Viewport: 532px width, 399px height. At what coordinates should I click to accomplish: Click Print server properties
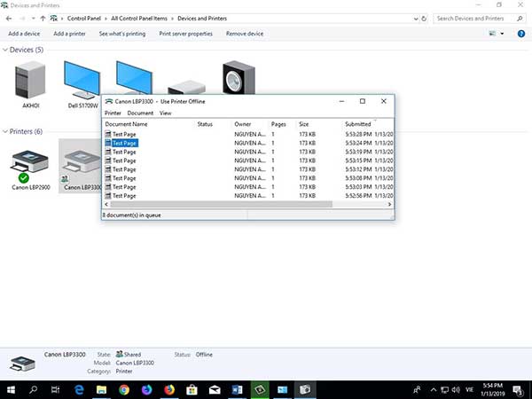pyautogui.click(x=186, y=34)
